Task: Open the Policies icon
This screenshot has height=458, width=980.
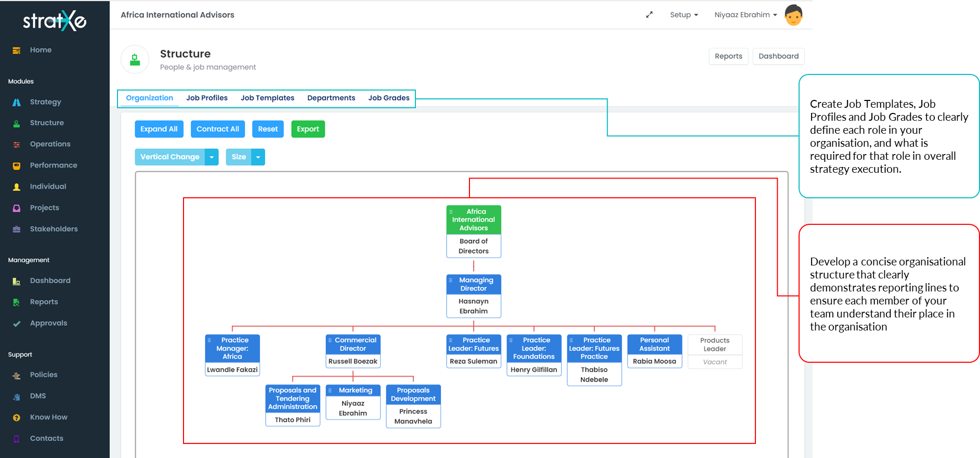Action: pyautogui.click(x=17, y=375)
